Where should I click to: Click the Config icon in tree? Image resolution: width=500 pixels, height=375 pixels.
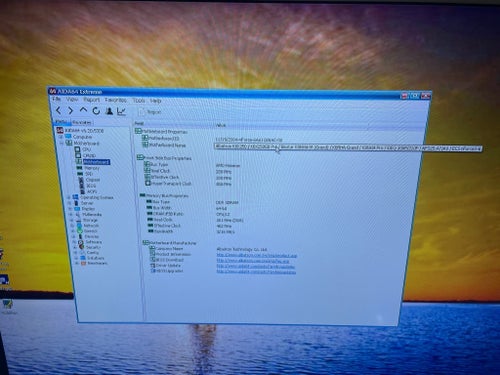[82, 253]
